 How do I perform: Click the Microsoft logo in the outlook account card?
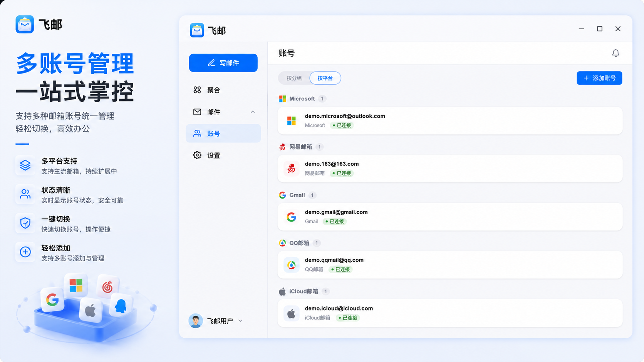[x=292, y=121]
